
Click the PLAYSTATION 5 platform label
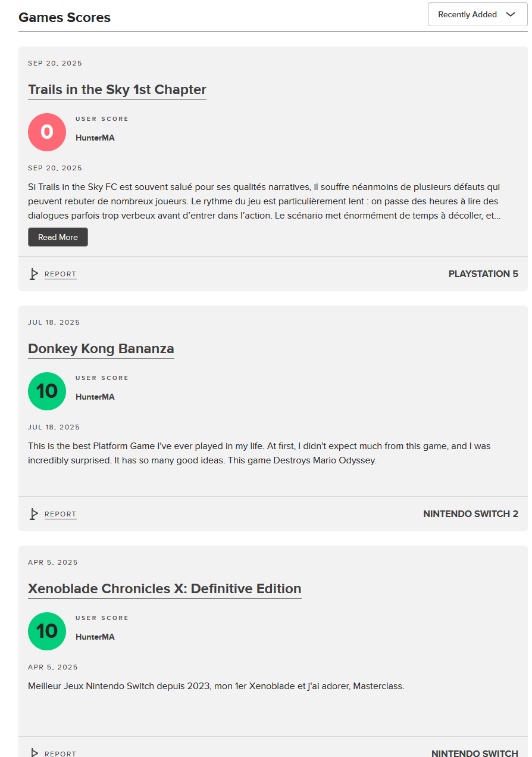point(483,274)
